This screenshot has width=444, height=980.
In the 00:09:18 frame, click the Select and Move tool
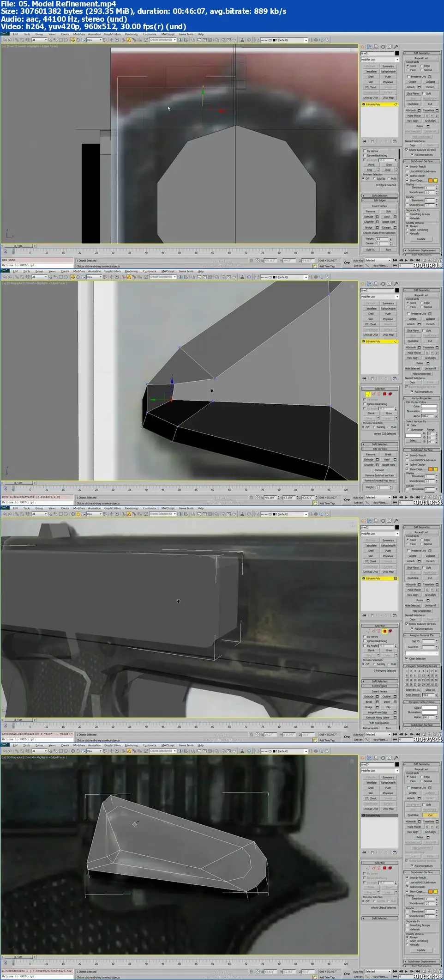pyautogui.click(x=72, y=40)
